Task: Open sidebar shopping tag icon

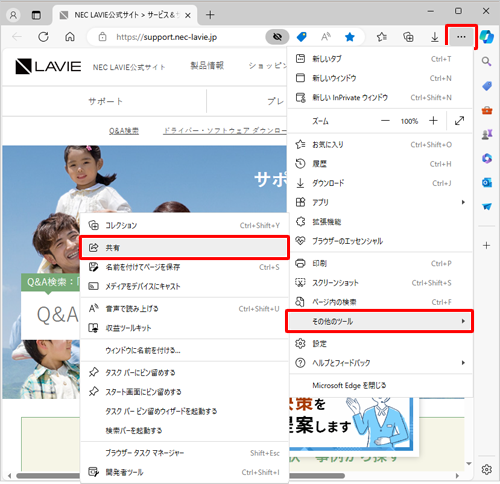Action: pos(487,86)
